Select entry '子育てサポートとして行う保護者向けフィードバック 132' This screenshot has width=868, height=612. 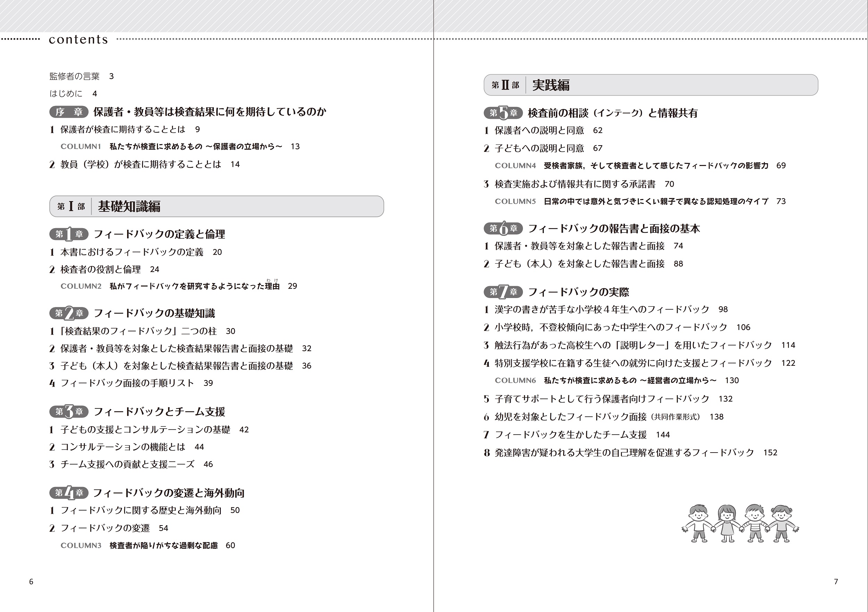(608, 399)
